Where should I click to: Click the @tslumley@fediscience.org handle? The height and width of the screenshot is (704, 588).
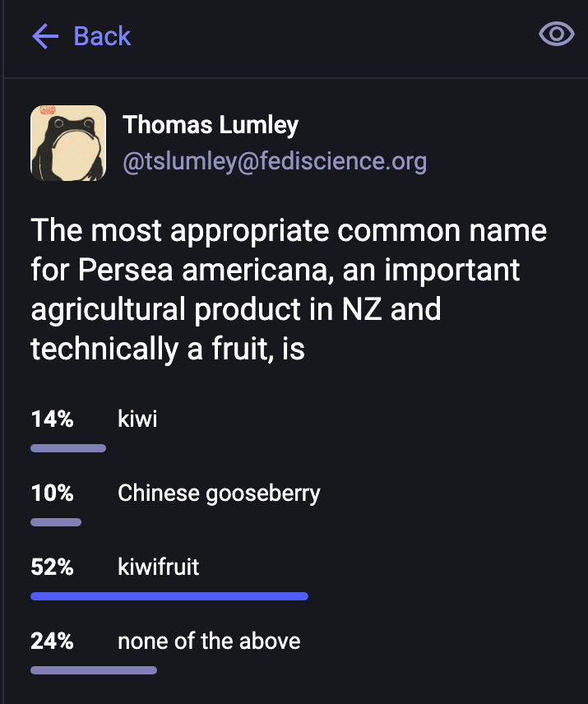[x=275, y=161]
